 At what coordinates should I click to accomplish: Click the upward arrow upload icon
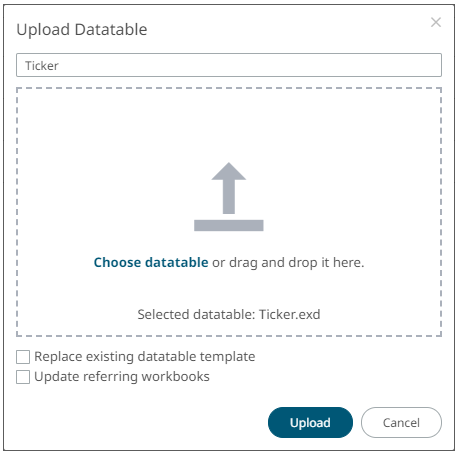(x=229, y=188)
